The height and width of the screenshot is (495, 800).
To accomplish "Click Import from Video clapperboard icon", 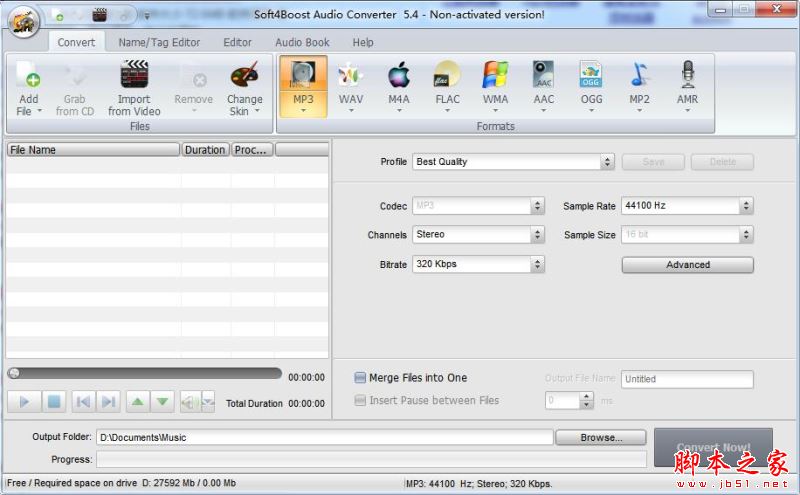I will coord(134,75).
